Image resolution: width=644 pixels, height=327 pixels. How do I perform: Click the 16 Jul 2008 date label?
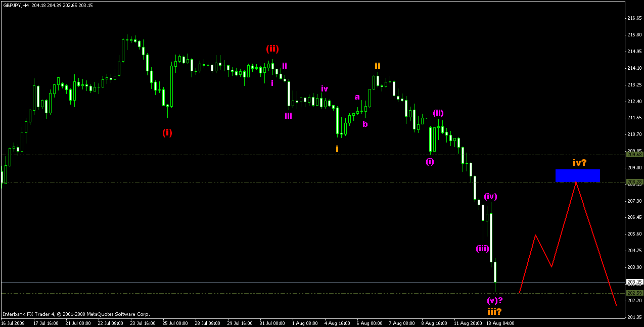[x=13, y=323]
